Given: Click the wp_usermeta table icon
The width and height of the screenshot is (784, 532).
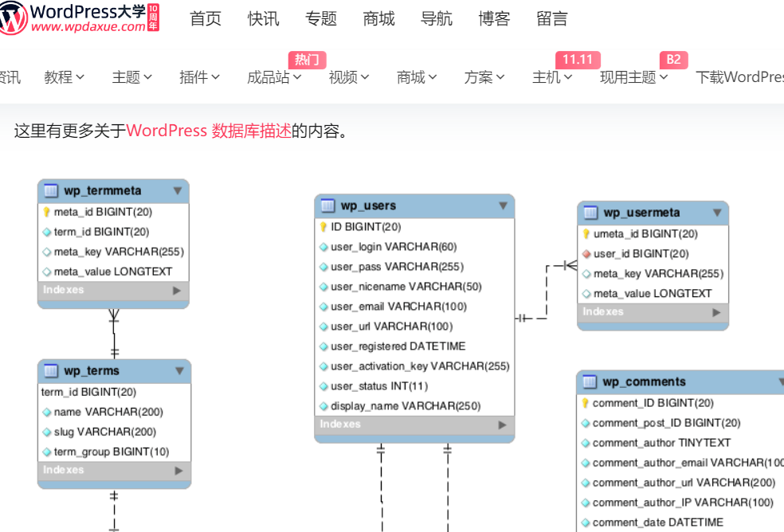Looking at the screenshot, I should 590,213.
